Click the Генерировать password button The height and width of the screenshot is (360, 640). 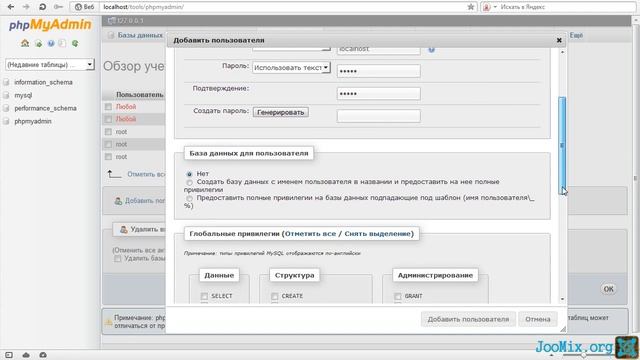coord(280,112)
